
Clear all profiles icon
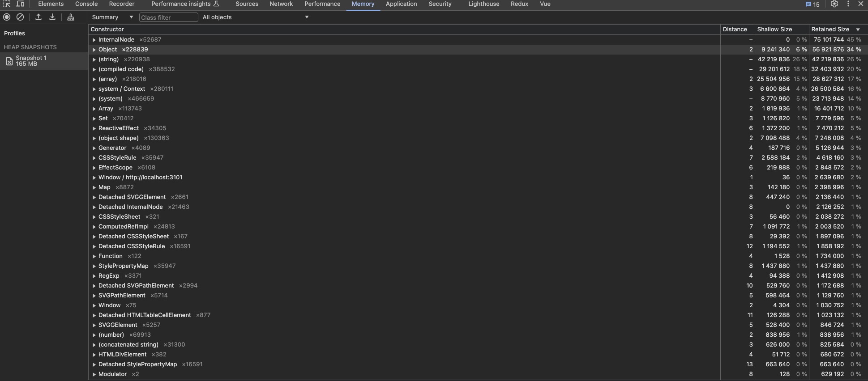point(20,17)
